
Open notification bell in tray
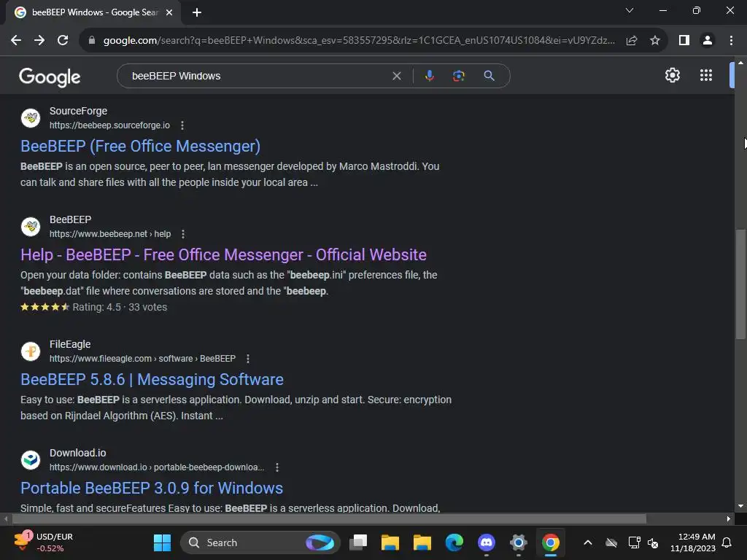coord(727,542)
